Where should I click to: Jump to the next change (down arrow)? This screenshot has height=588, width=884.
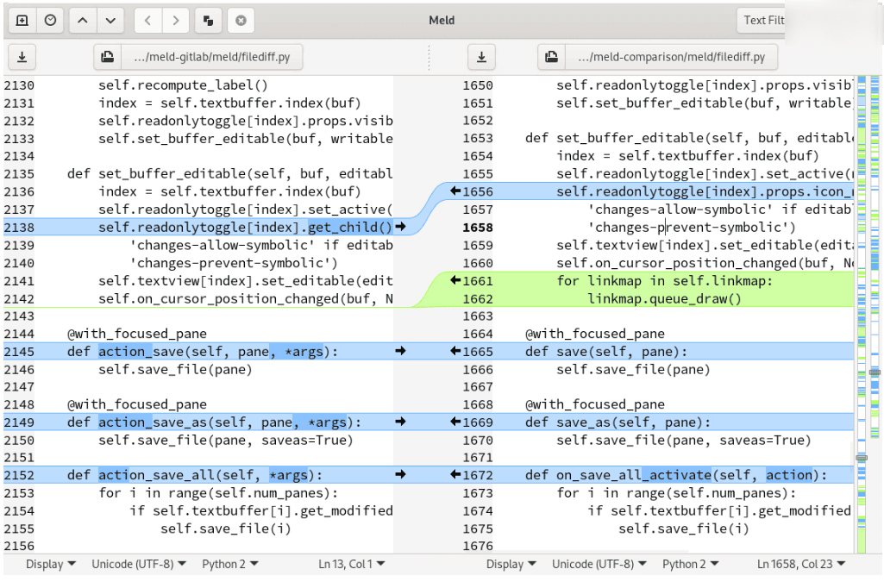pyautogui.click(x=110, y=21)
